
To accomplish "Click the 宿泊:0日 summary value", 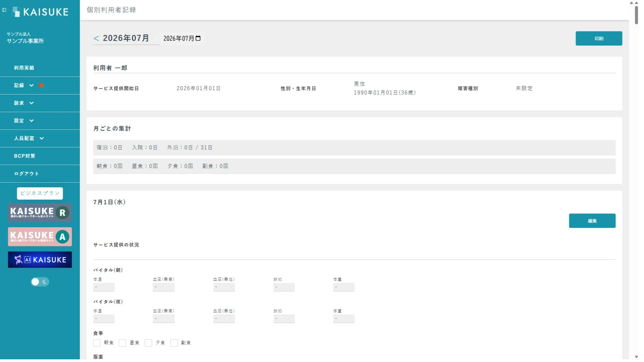I will [x=109, y=148].
